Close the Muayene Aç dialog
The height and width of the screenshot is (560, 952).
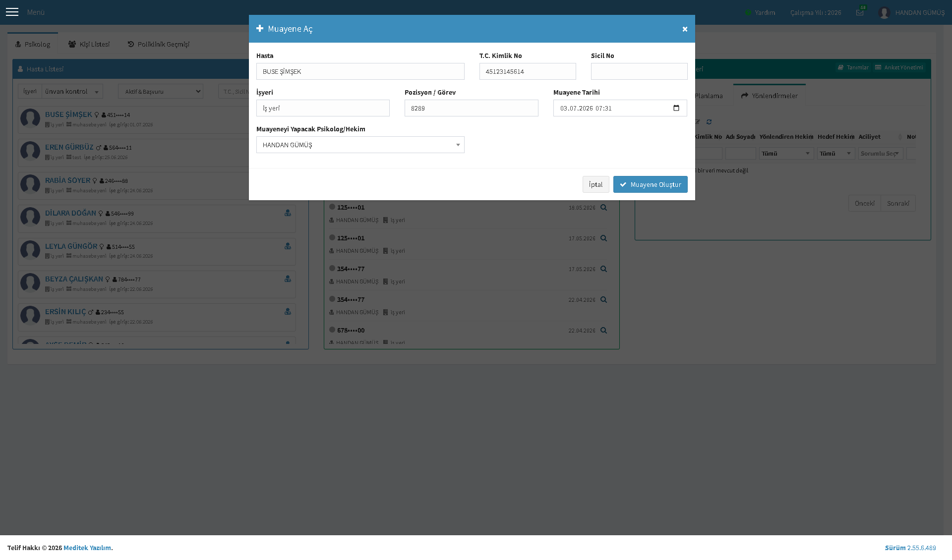click(x=685, y=29)
